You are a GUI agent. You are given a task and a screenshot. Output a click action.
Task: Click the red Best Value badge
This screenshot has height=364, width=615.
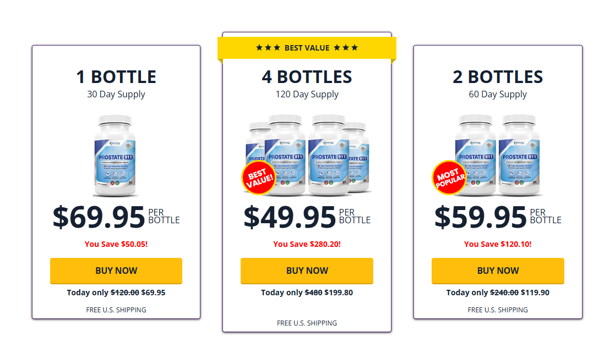coord(258,179)
